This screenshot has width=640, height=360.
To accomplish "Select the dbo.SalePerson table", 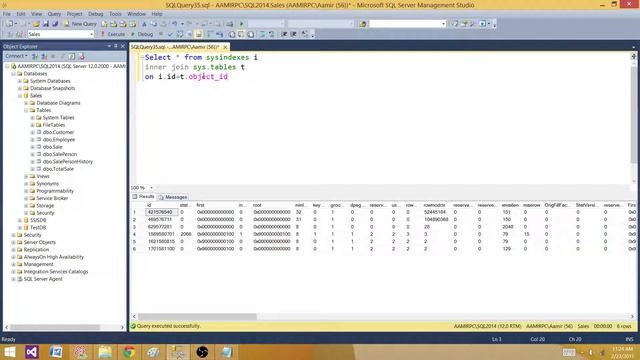I will point(60,154).
